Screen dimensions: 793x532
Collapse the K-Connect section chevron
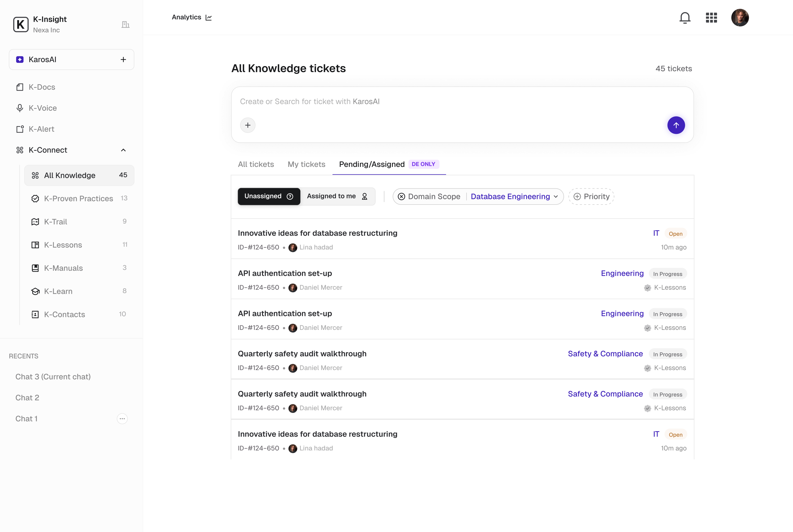(123, 150)
